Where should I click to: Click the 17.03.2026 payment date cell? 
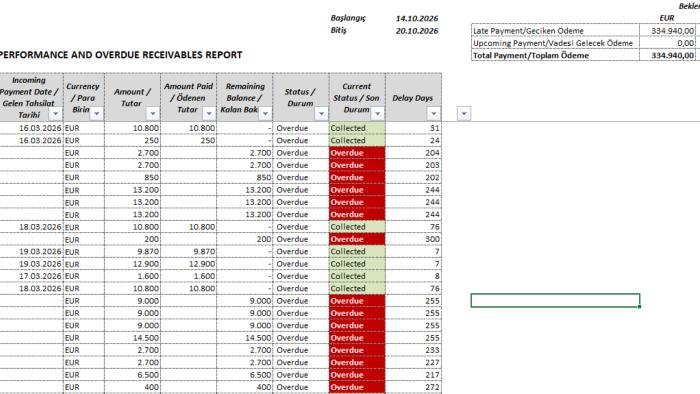click(x=31, y=276)
